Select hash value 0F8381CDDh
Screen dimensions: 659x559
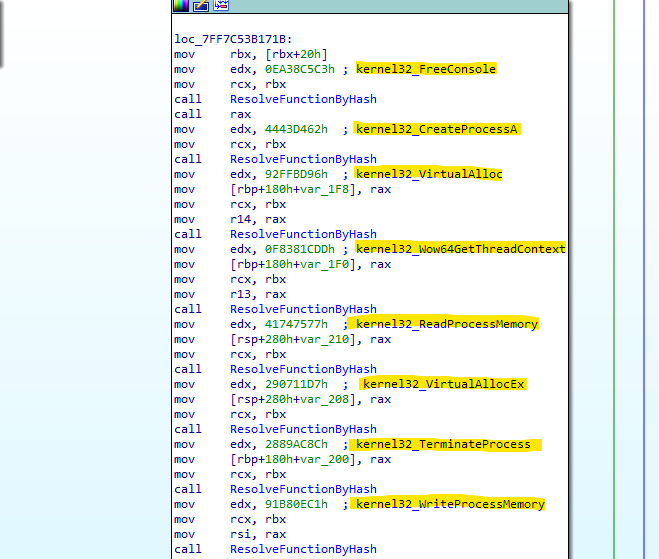300,249
